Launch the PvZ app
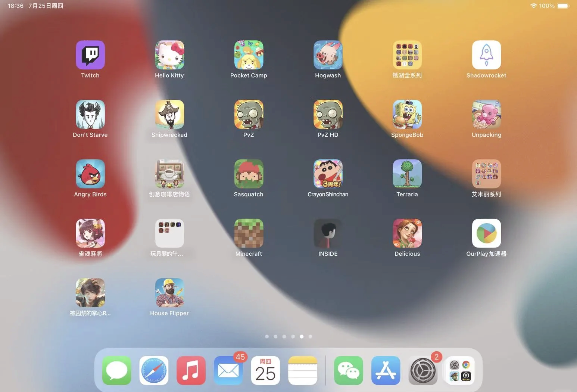This screenshot has height=392, width=577. pyautogui.click(x=249, y=114)
